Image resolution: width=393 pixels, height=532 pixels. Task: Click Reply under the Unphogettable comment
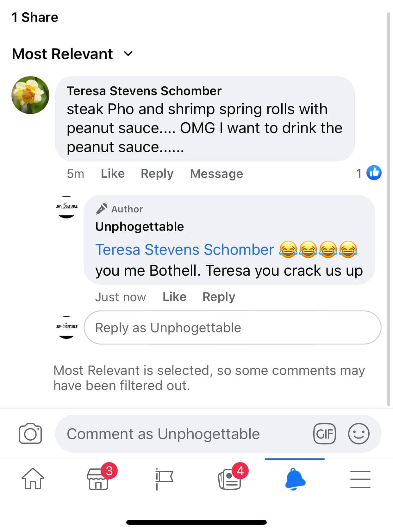pyautogui.click(x=219, y=297)
